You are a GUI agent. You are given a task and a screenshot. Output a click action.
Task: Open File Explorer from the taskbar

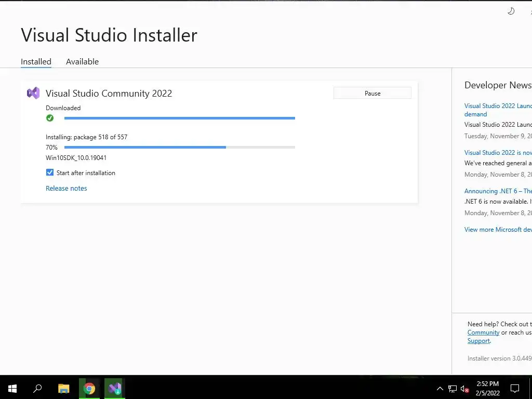pyautogui.click(x=63, y=388)
